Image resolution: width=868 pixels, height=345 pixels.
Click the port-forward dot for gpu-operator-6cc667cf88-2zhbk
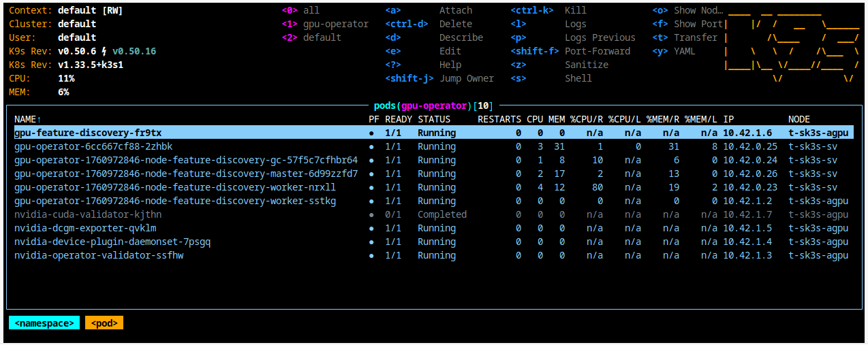tap(371, 146)
